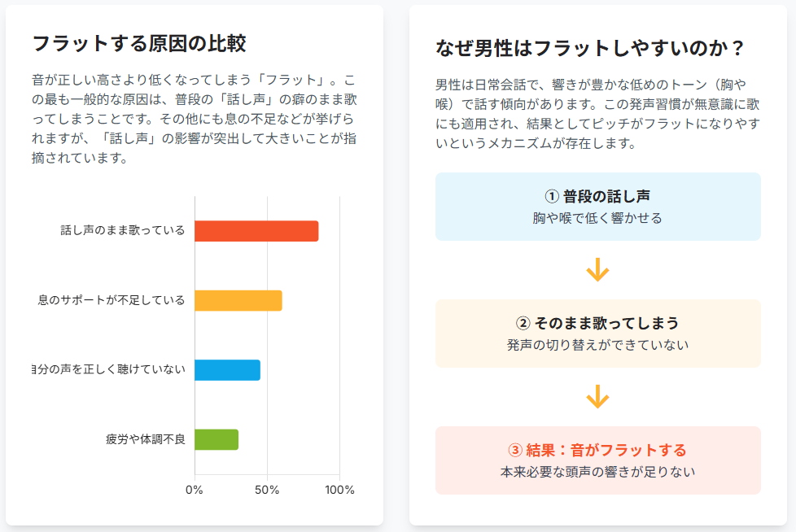Viewport: 796px width, 532px height.
Task: Click the left card's intro paragraph
Action: click(x=194, y=119)
